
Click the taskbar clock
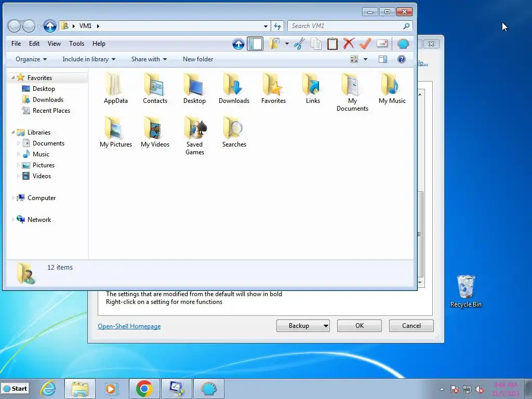point(505,389)
